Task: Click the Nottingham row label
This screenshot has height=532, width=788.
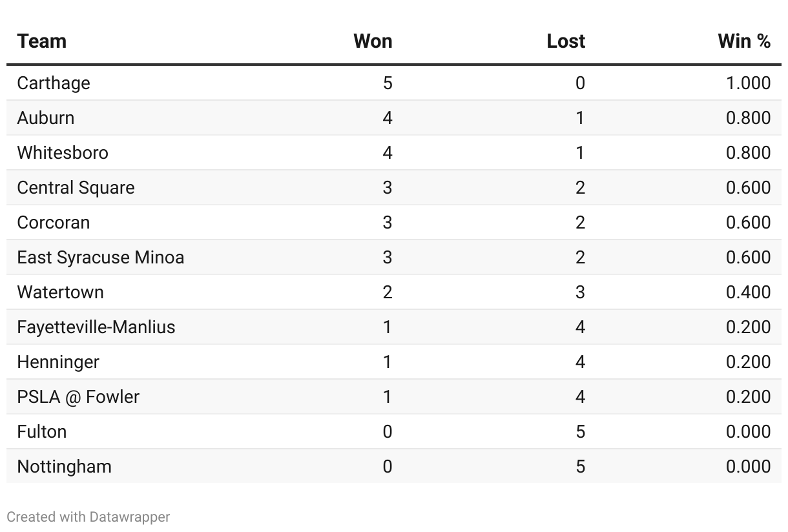Action: pos(65,467)
